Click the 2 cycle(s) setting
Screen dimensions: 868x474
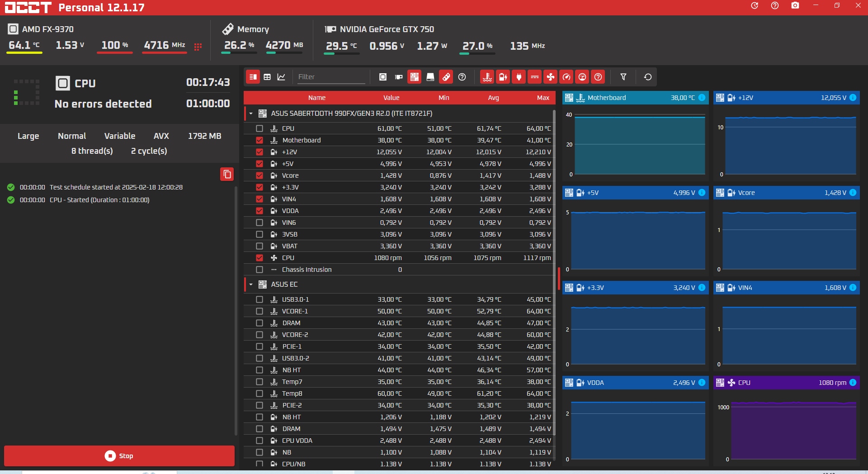149,151
